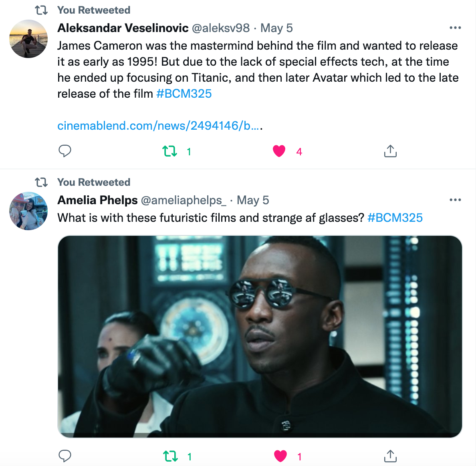Reply to Amelia Phelps's tweet
This screenshot has width=476, height=466.
pyautogui.click(x=65, y=456)
